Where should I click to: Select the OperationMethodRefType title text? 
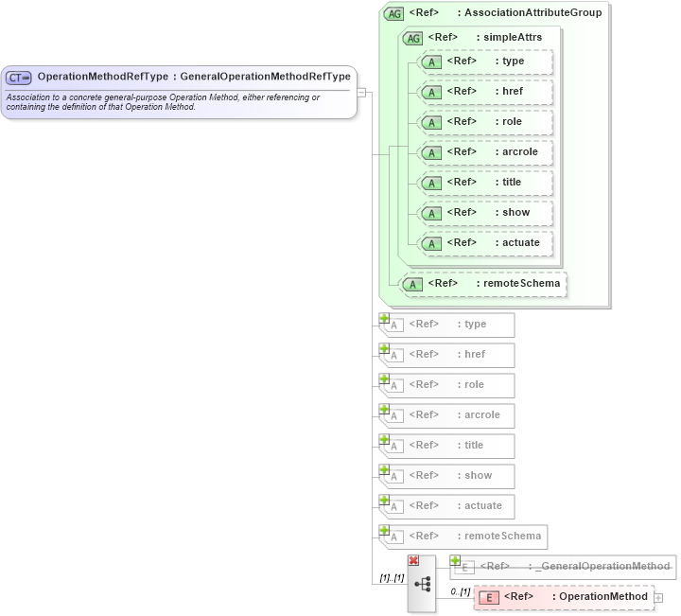103,77
